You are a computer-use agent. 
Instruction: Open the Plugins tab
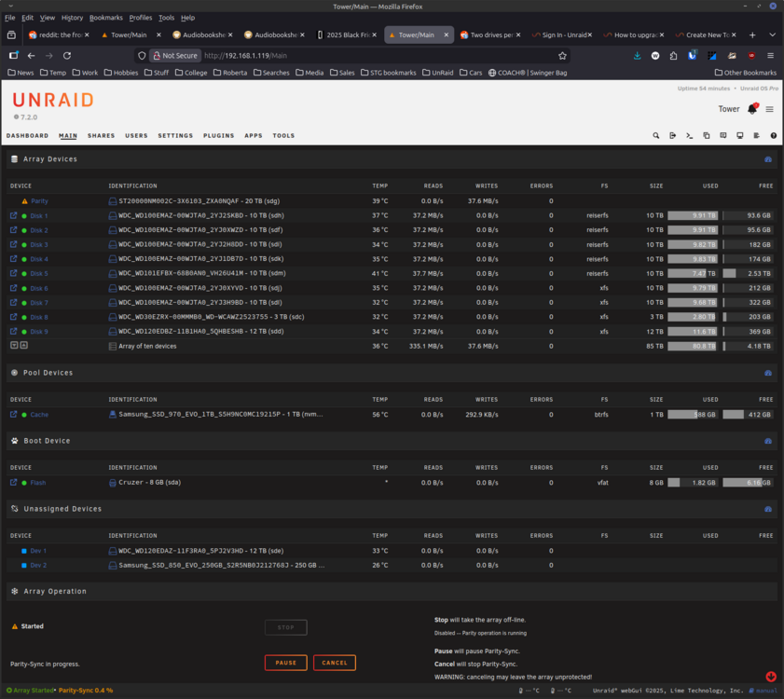click(218, 135)
